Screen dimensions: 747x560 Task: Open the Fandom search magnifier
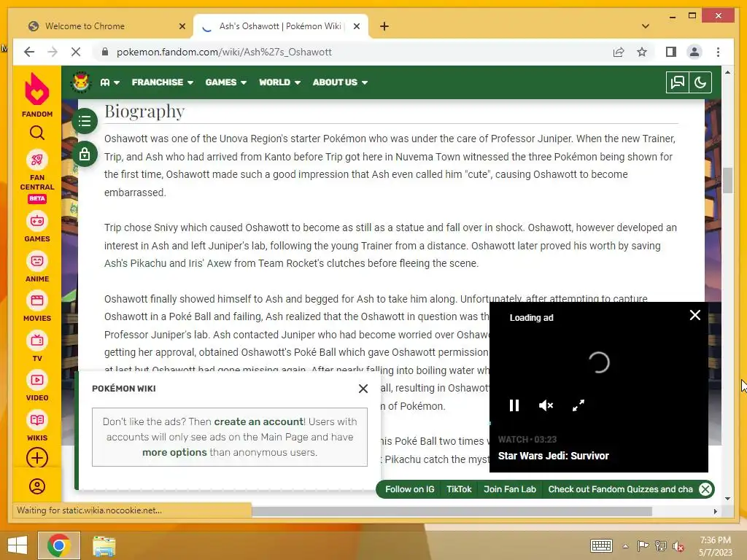pyautogui.click(x=37, y=133)
